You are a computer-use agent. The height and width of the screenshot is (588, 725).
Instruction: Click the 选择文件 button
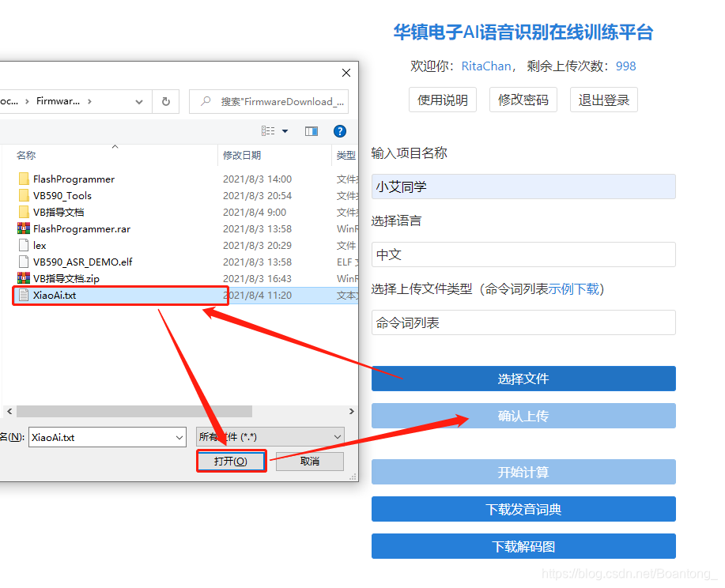523,379
